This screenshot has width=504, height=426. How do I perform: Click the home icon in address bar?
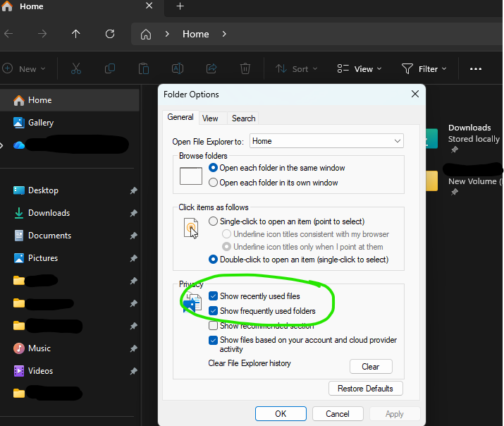(x=146, y=34)
